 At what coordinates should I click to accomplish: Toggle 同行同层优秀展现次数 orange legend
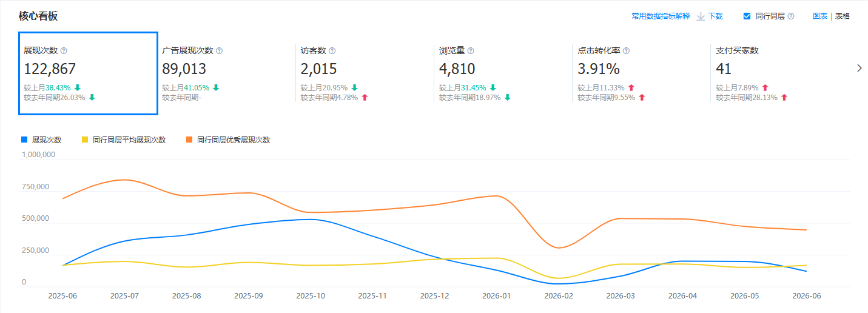tap(228, 140)
